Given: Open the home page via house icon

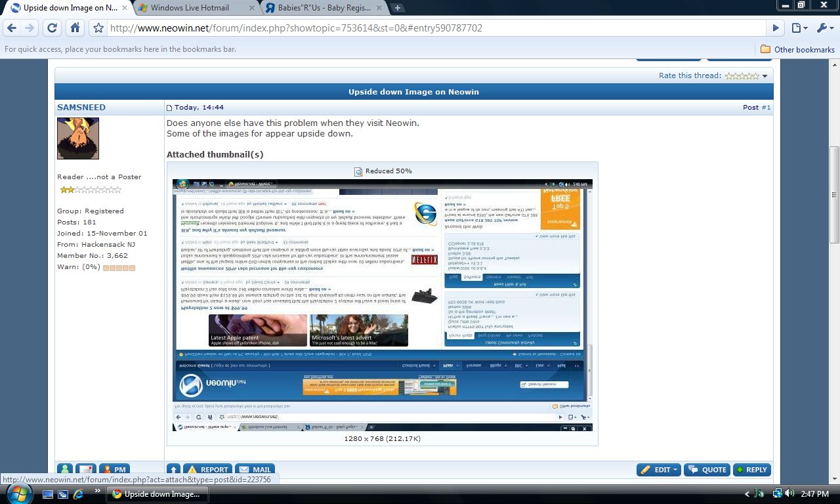Looking at the screenshot, I should 75,28.
